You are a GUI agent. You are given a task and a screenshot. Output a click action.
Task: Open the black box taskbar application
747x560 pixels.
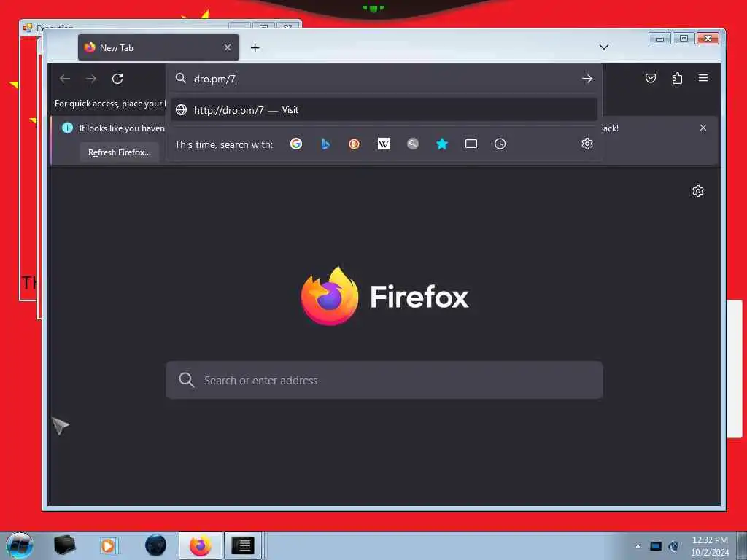pyautogui.click(x=65, y=545)
